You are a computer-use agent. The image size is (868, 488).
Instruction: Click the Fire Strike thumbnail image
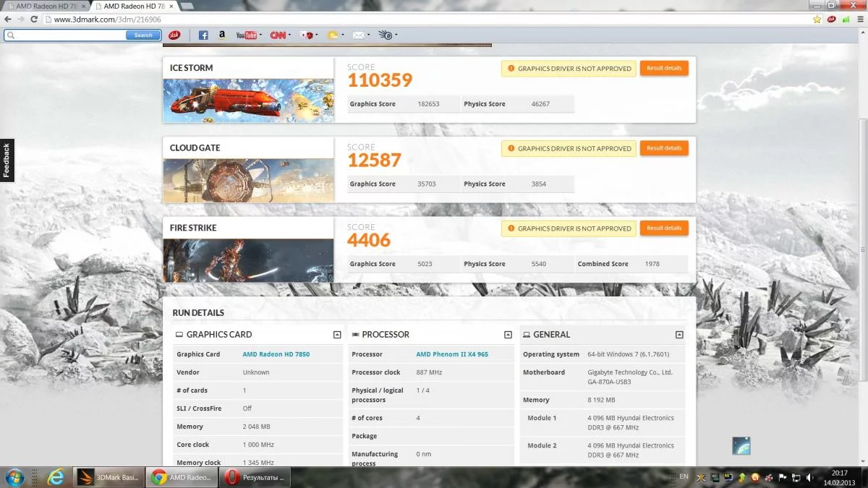click(248, 260)
